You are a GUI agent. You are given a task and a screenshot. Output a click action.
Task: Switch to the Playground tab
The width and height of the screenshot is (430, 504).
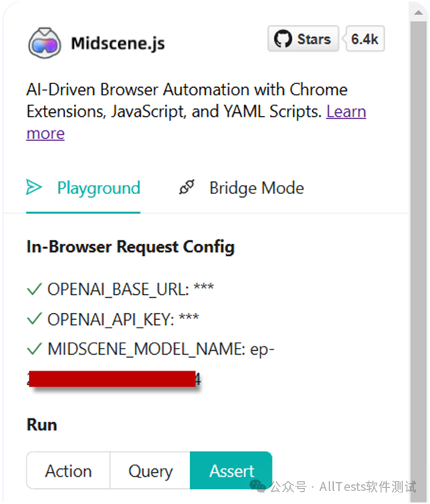83,188
